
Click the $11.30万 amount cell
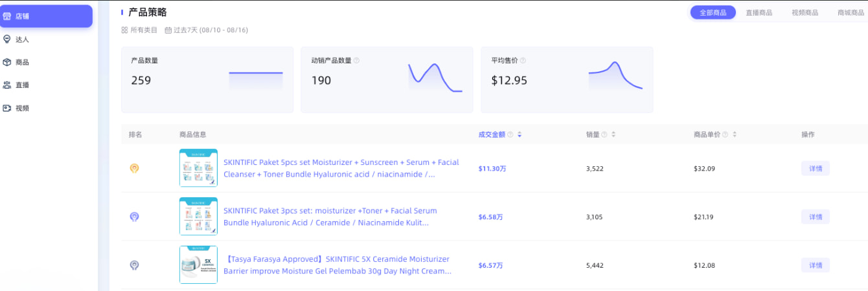(x=492, y=168)
